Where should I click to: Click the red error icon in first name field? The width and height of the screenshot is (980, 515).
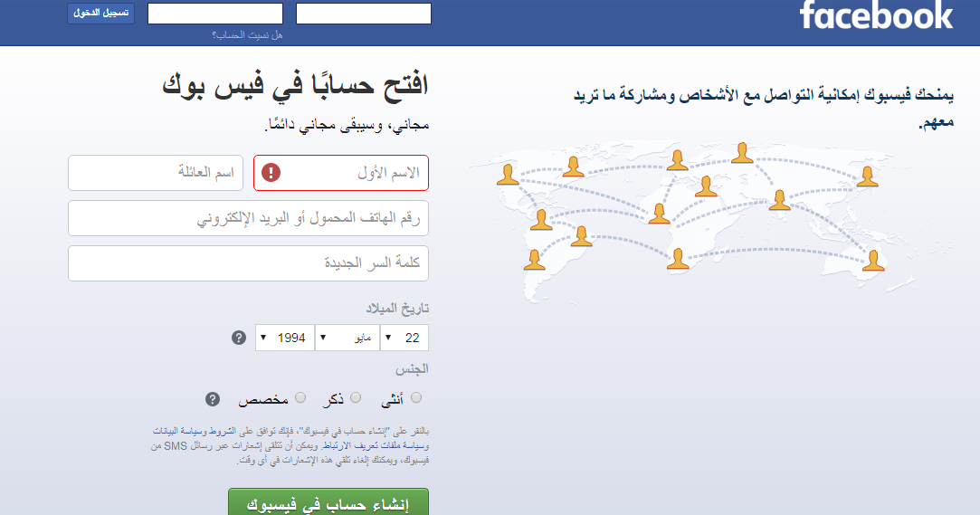[271, 172]
